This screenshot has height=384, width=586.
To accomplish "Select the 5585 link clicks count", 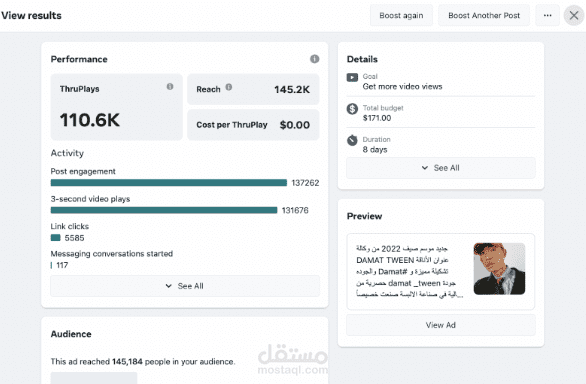I will click(x=74, y=238).
